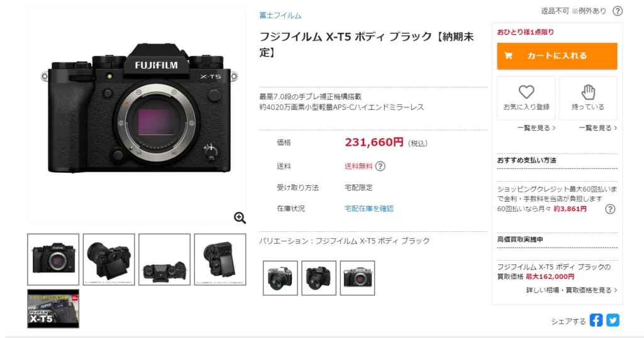The height and width of the screenshot is (338, 644).
Task: Expand favorites list 一覧を見る
Action: click(536, 128)
